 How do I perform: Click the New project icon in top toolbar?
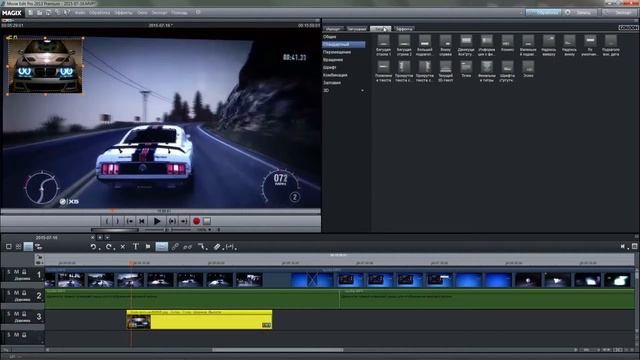31,13
